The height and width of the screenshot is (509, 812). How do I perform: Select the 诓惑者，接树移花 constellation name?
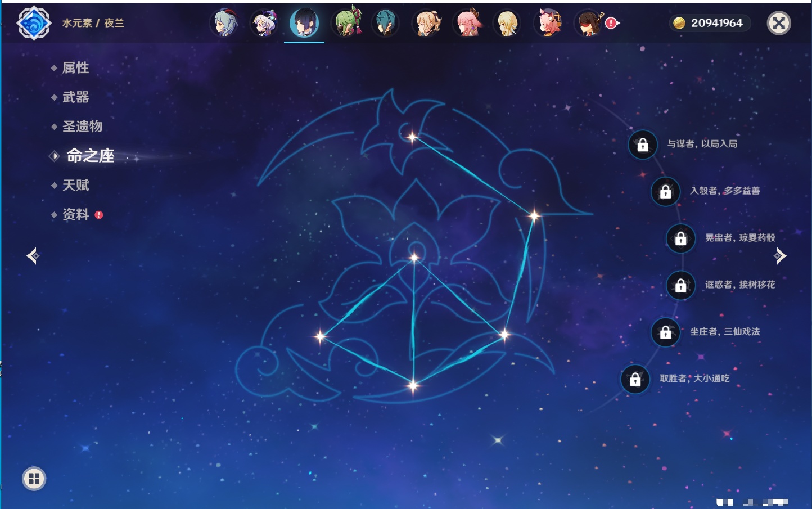click(740, 285)
